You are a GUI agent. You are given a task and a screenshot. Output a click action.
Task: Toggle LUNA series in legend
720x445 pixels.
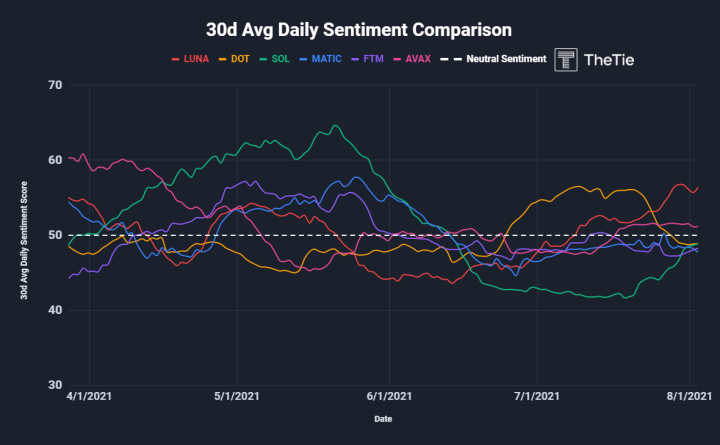click(190, 59)
